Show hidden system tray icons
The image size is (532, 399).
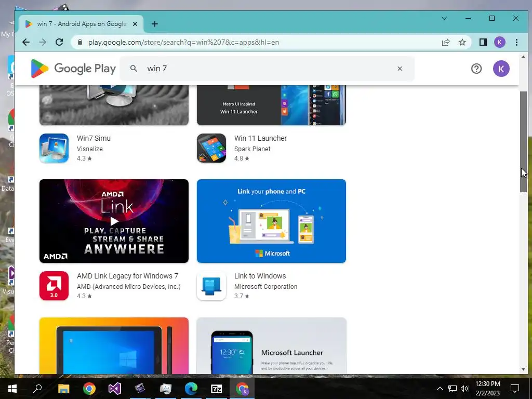click(440, 389)
